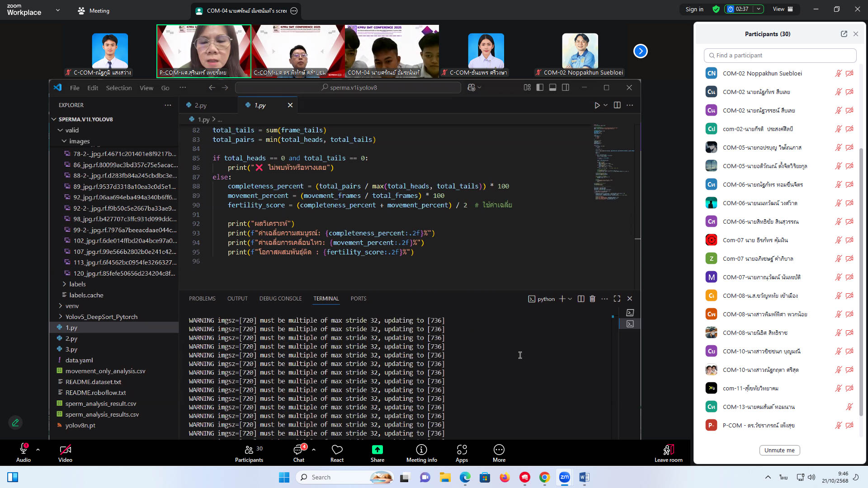The width and height of the screenshot is (868, 488).
Task: Click Sign in link
Action: 694,9
